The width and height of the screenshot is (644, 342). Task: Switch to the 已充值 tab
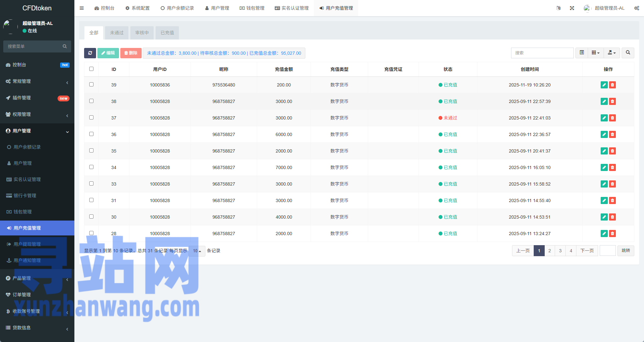[x=167, y=33]
